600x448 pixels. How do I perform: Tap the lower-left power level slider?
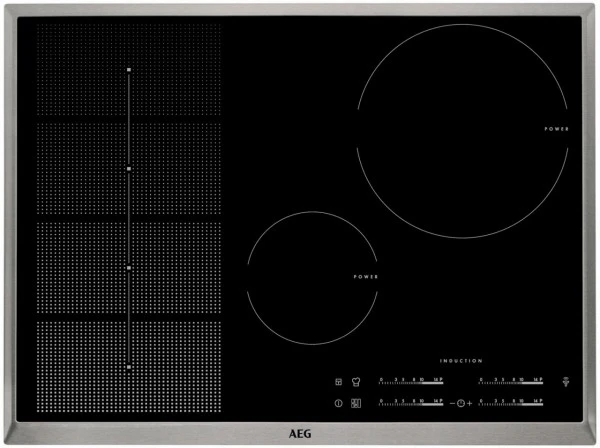coord(411,403)
